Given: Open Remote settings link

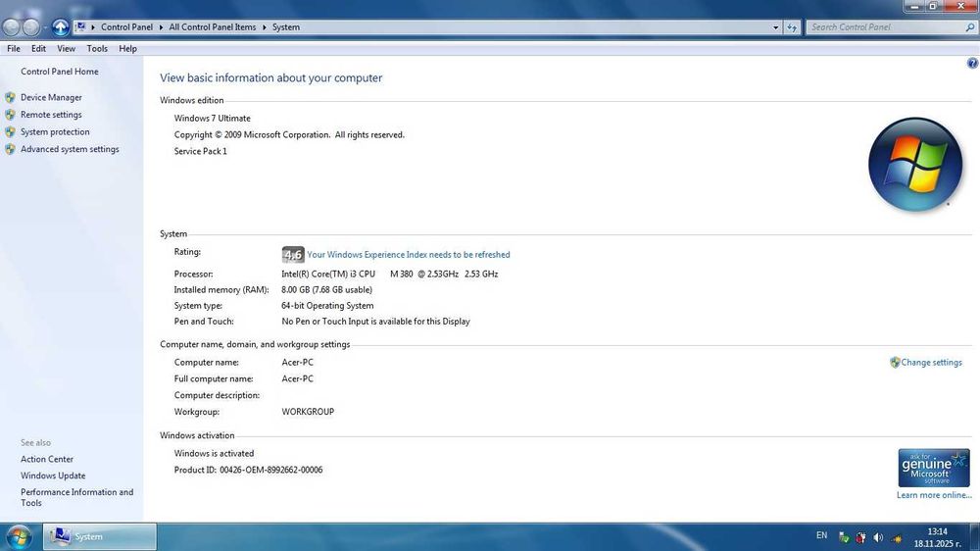Looking at the screenshot, I should click(x=51, y=115).
